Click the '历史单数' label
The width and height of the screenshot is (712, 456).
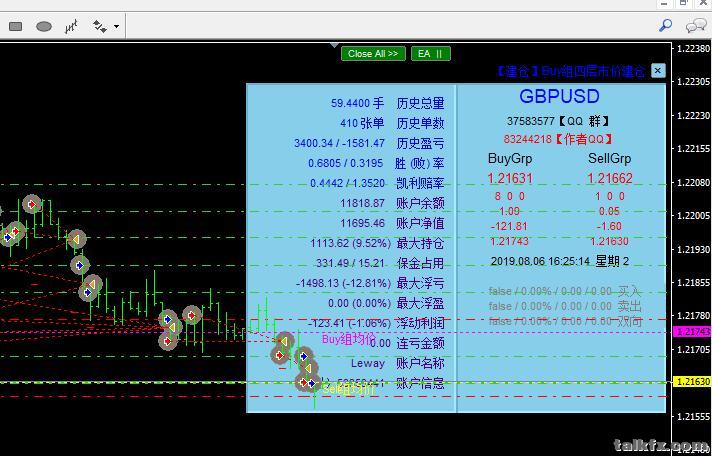[420, 124]
